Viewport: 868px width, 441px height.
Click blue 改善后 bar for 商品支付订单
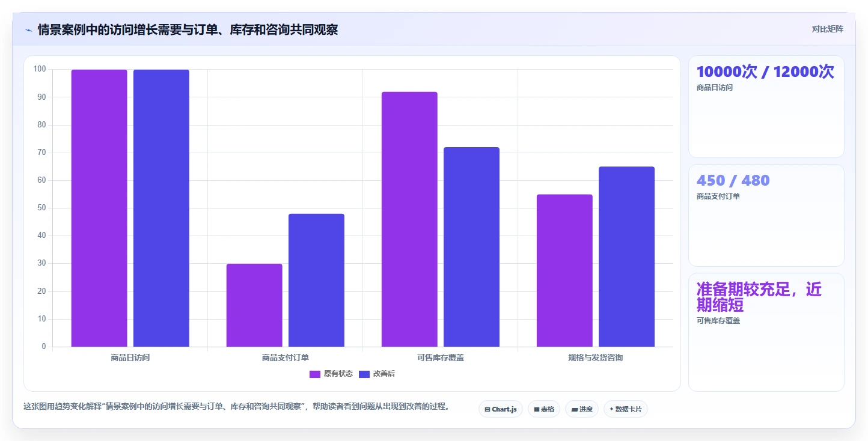(316, 280)
